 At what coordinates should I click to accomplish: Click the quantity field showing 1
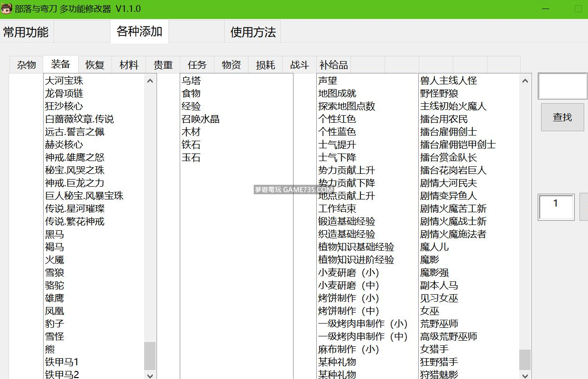click(x=556, y=207)
